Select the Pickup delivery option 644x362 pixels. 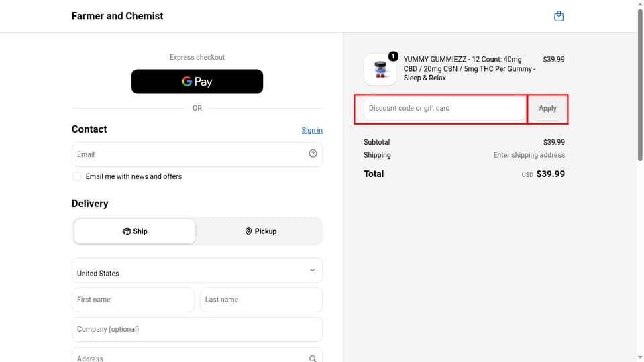[x=260, y=231]
